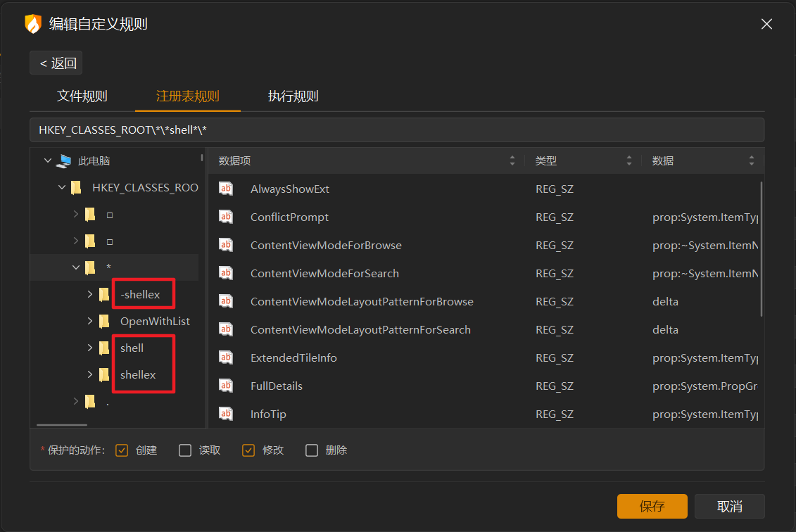Tick the 删除 action checkbox
The width and height of the screenshot is (796, 532).
tap(312, 450)
